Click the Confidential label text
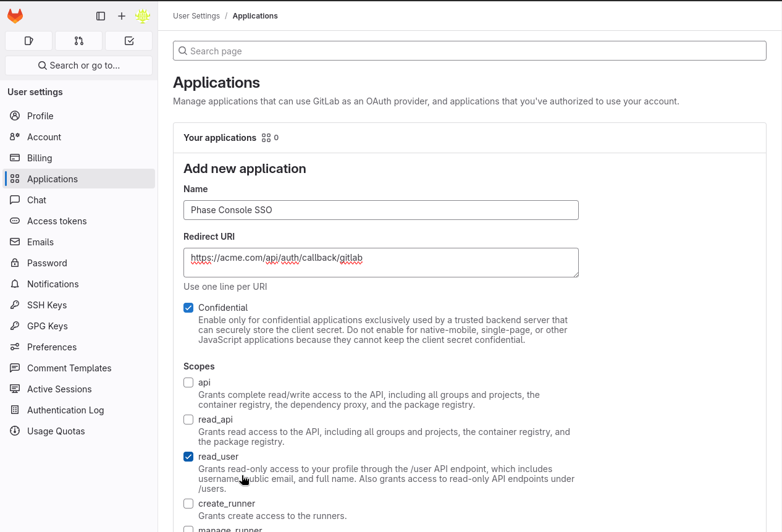The image size is (782, 532). (x=223, y=308)
